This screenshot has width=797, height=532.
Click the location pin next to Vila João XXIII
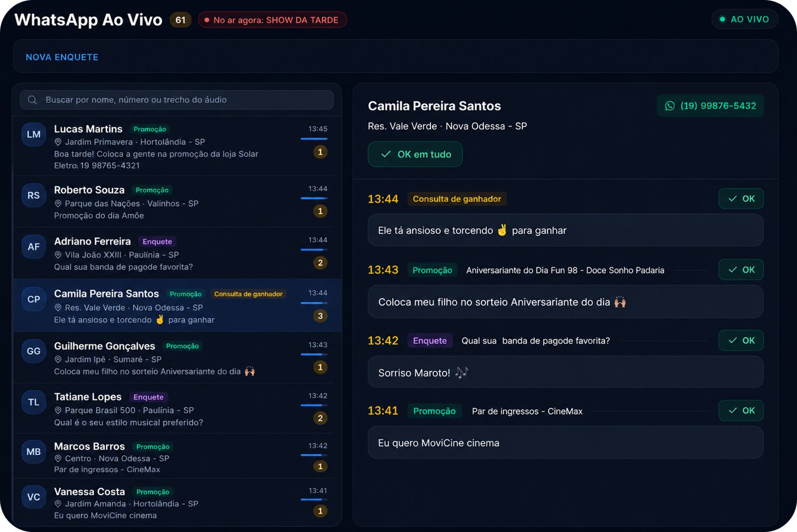(x=58, y=255)
